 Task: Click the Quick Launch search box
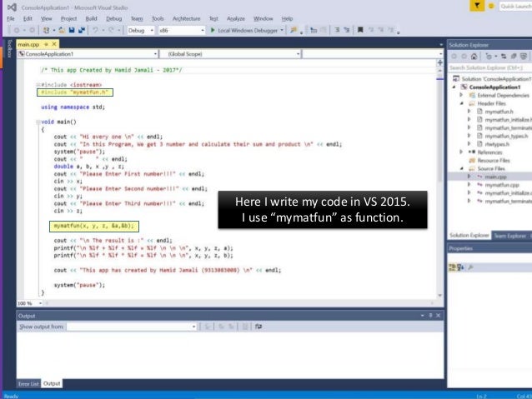(515, 7)
